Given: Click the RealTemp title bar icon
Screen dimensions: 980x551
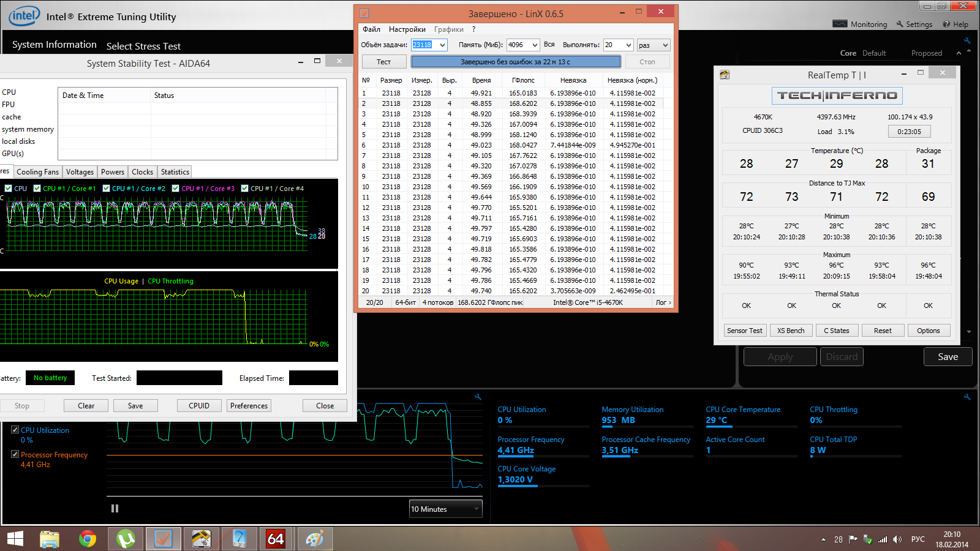Looking at the screenshot, I should tap(725, 75).
